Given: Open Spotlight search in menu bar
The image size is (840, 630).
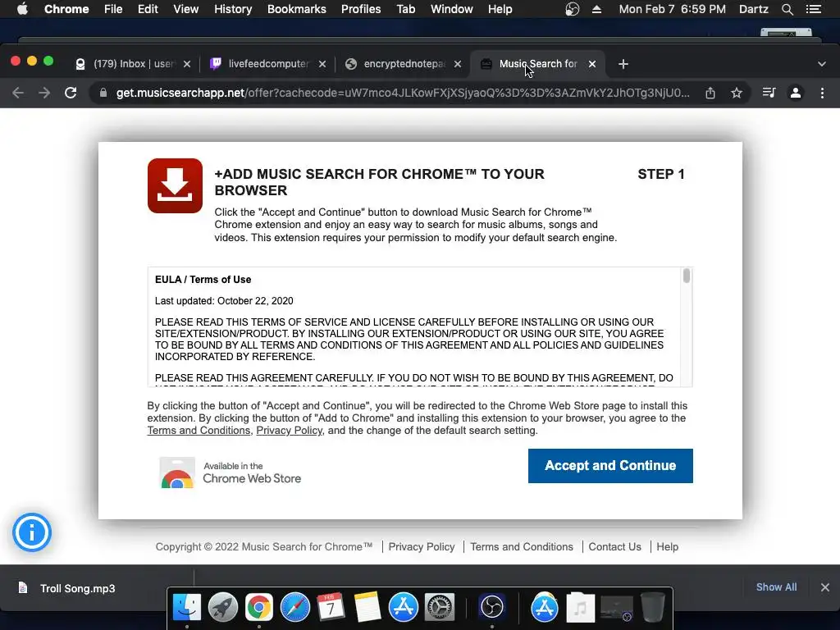Looking at the screenshot, I should click(787, 9).
